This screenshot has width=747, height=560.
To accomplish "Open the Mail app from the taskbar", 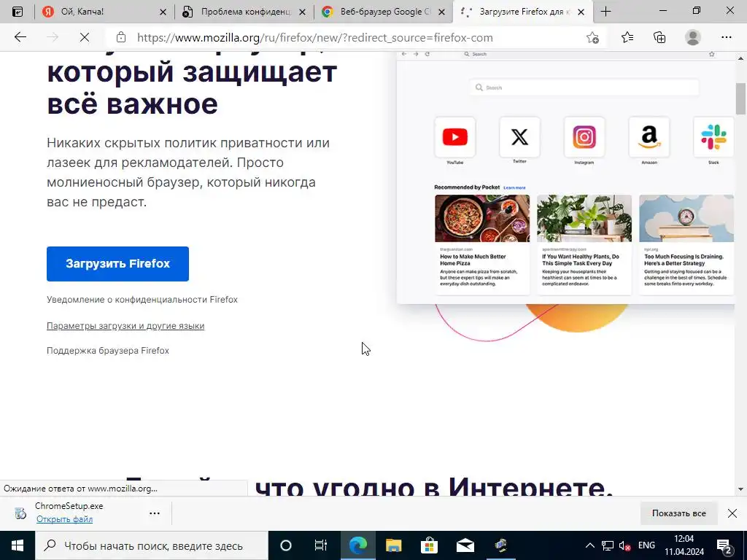I will coord(465,545).
